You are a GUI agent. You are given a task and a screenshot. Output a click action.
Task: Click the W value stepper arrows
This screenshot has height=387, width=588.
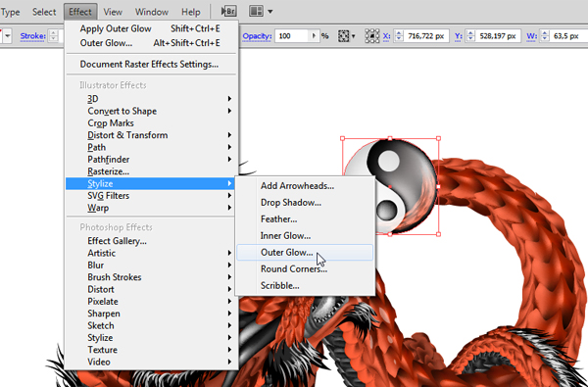545,36
